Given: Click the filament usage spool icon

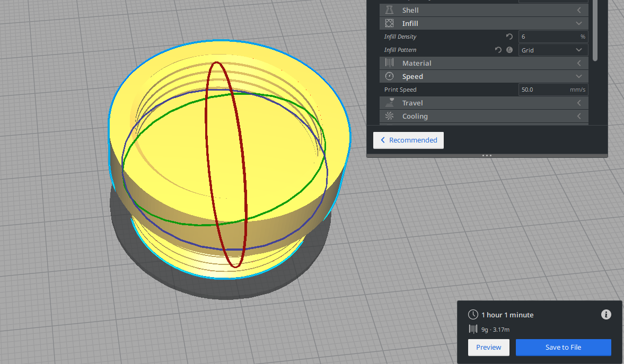Looking at the screenshot, I should pos(473,329).
